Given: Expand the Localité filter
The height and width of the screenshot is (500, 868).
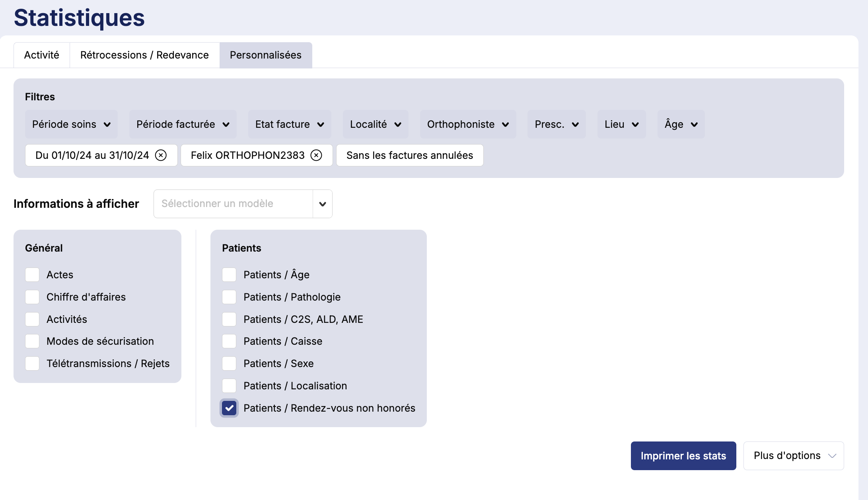Looking at the screenshot, I should click(376, 124).
